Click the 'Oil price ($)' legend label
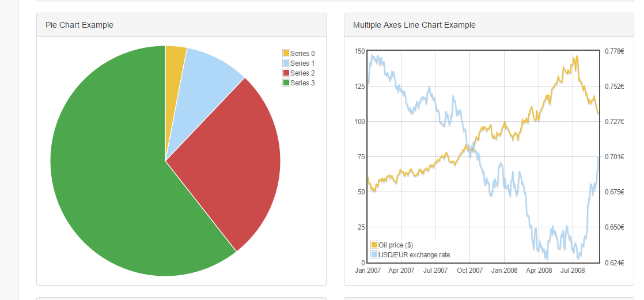Viewport: 644px width, 300px height. (x=396, y=245)
